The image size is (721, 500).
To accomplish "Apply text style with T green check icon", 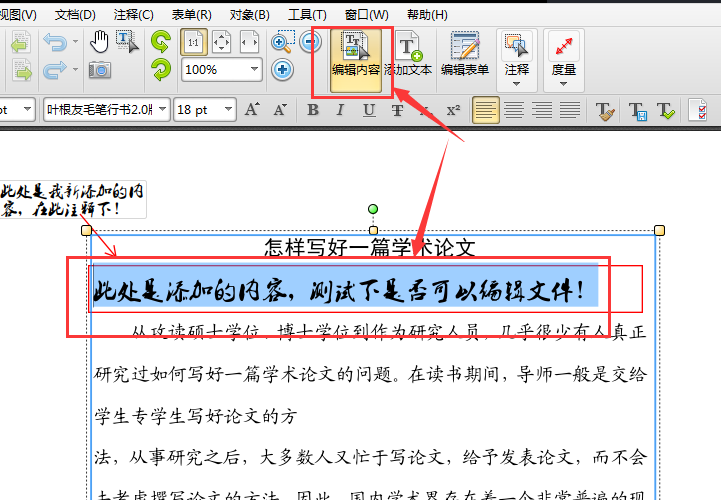I will [665, 111].
